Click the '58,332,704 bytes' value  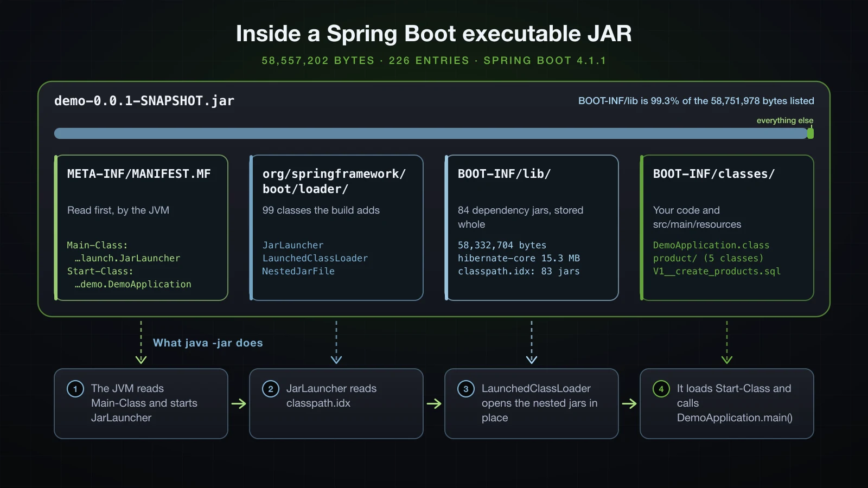(502, 245)
